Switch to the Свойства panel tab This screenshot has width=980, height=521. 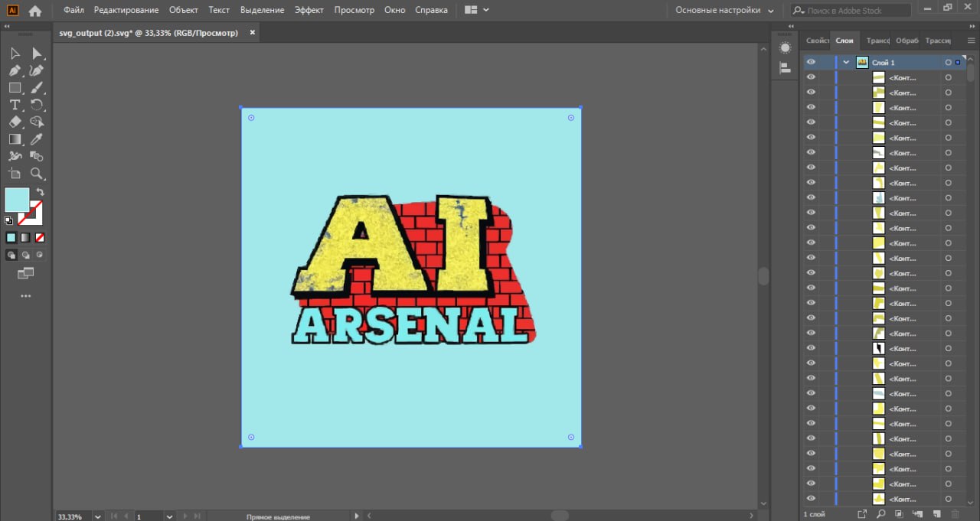[x=816, y=41]
